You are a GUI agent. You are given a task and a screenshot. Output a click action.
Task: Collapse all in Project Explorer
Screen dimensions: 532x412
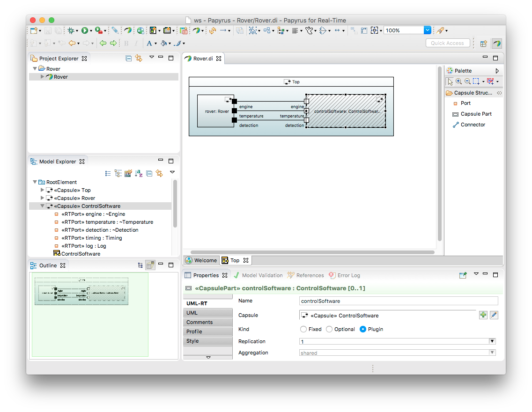click(x=129, y=59)
